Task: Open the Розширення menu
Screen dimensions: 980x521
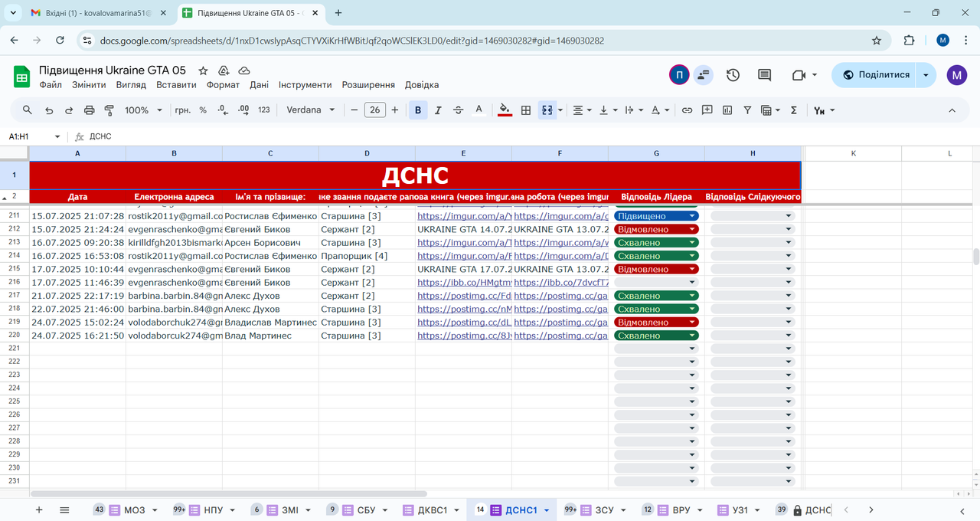Action: [x=368, y=85]
